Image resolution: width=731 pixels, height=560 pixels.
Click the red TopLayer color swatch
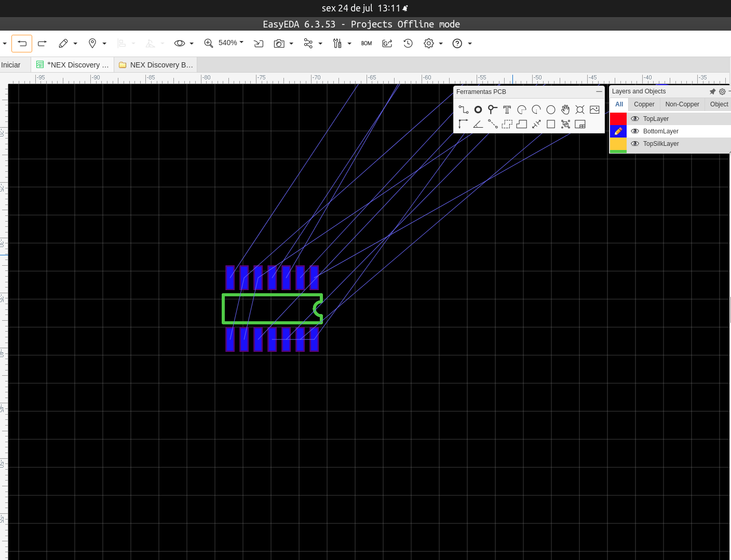618,119
